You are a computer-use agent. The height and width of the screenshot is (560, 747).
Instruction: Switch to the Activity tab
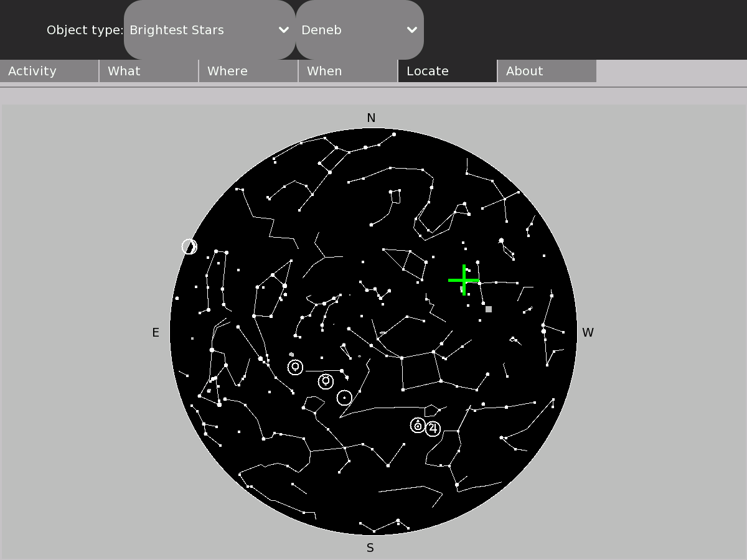click(49, 71)
